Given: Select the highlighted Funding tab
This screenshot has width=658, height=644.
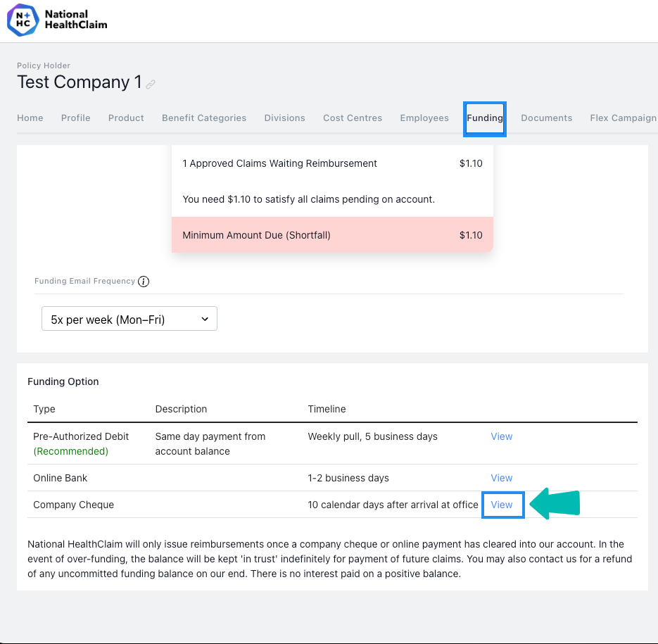Looking at the screenshot, I should coord(485,118).
